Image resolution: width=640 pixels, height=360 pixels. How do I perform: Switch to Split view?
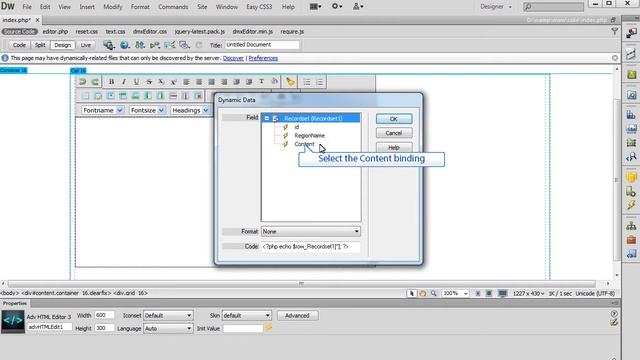(x=40, y=45)
